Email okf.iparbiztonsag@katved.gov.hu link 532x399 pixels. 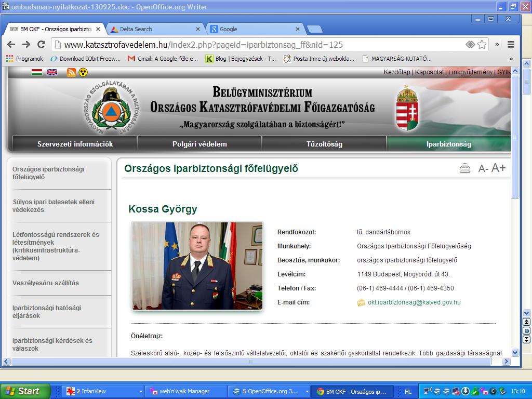(x=414, y=302)
